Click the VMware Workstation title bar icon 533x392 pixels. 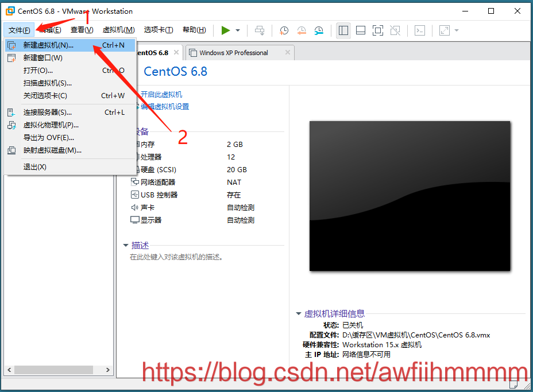coord(10,11)
